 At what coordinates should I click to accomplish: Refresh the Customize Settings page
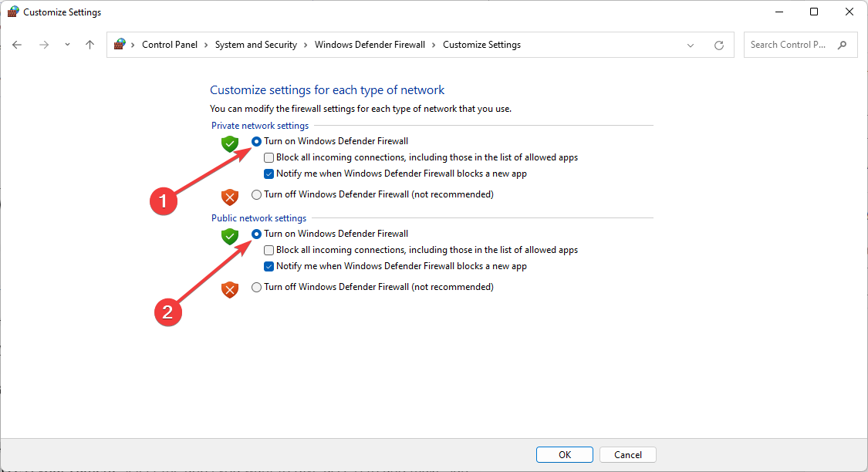pyautogui.click(x=718, y=46)
